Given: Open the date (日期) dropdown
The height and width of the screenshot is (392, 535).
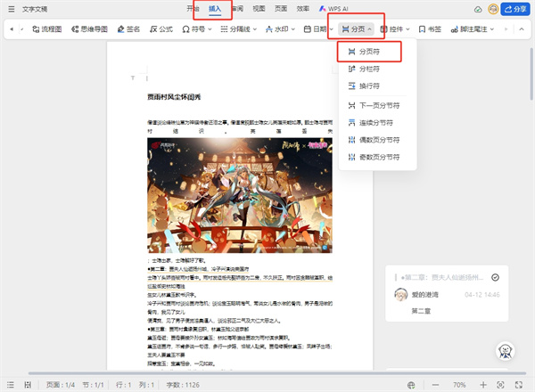Looking at the screenshot, I should tap(318, 29).
